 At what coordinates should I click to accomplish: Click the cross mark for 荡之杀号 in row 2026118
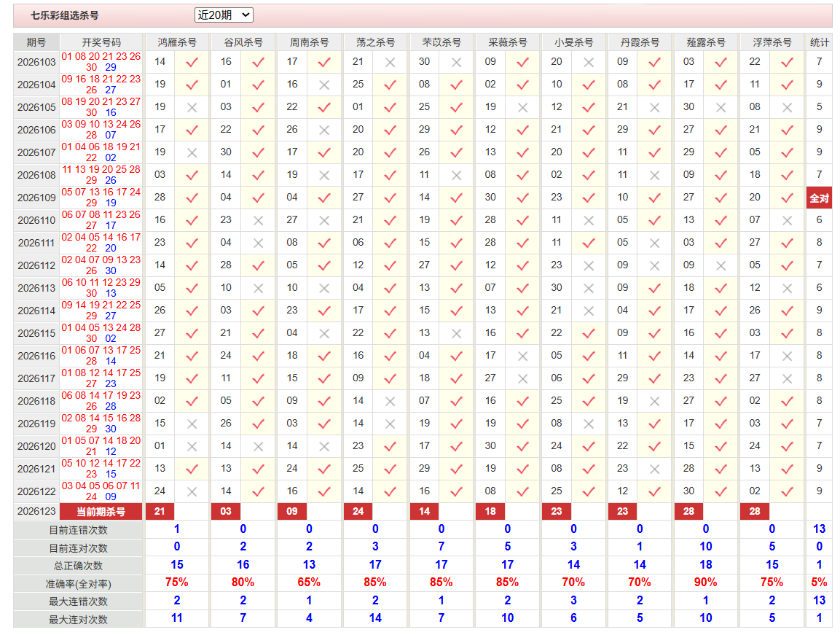click(390, 401)
